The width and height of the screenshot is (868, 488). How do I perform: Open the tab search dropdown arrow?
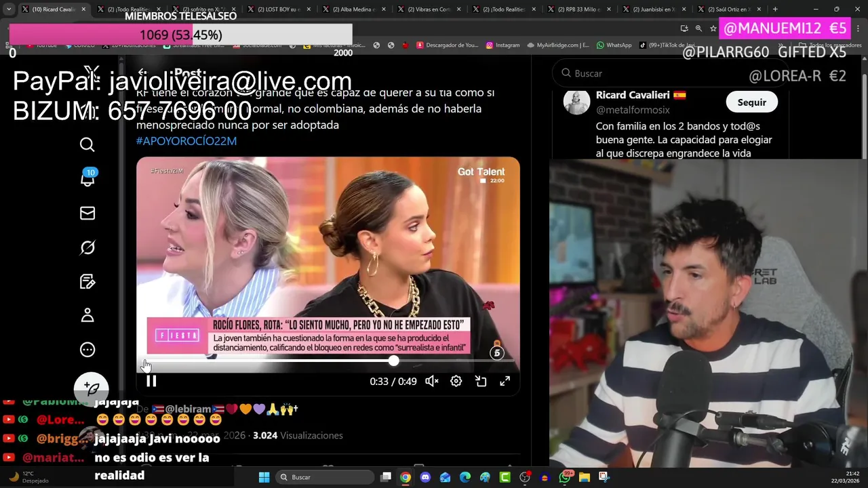tap(8, 9)
